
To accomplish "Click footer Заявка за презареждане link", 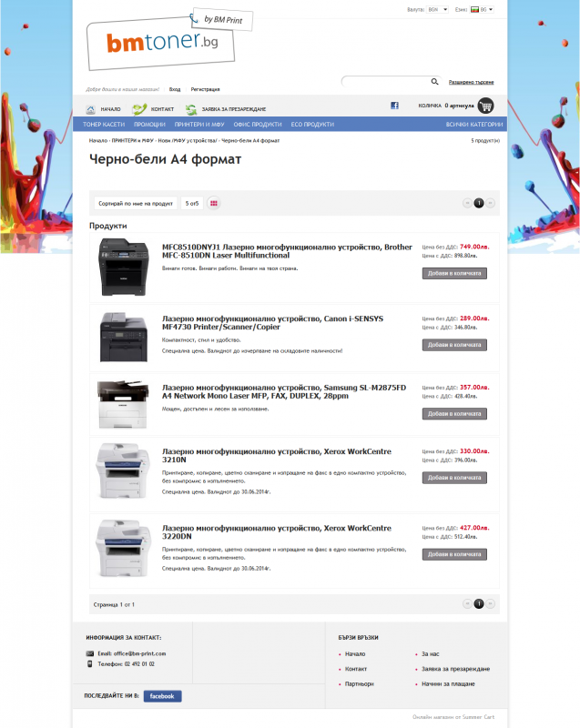I will point(455,669).
